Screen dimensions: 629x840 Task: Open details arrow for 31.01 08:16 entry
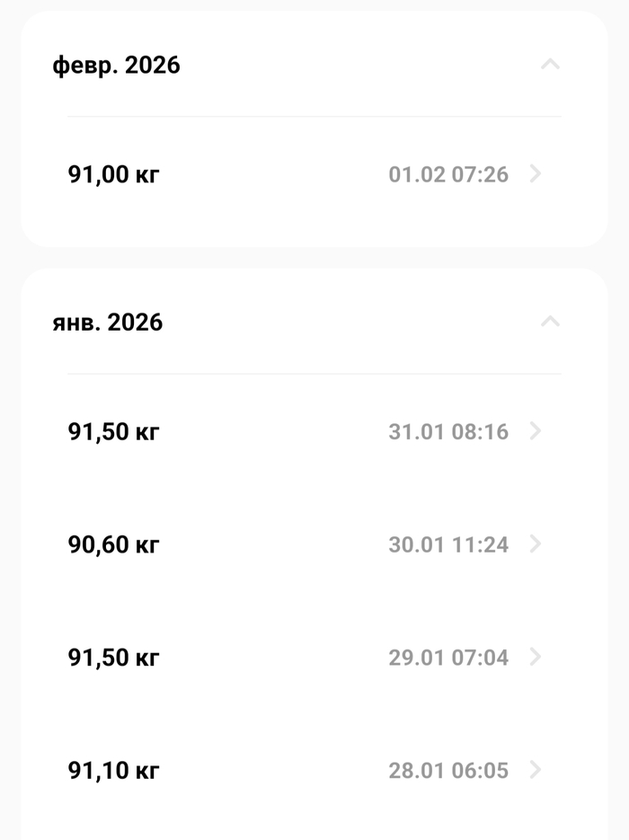pos(536,431)
